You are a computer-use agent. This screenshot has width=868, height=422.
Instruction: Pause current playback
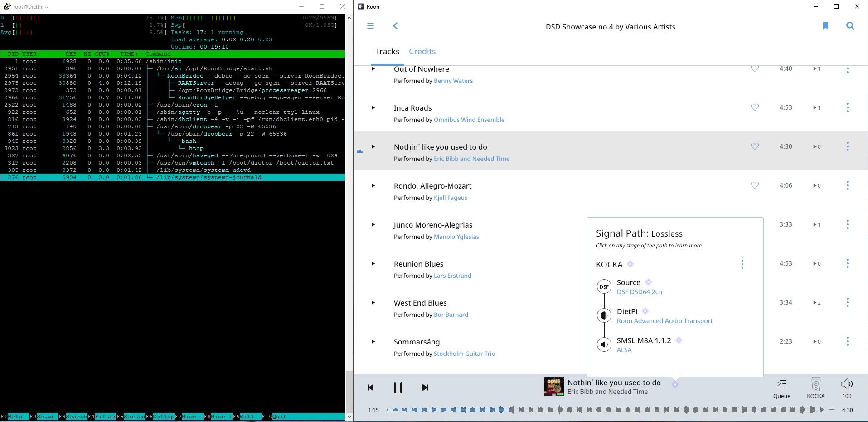tap(398, 388)
